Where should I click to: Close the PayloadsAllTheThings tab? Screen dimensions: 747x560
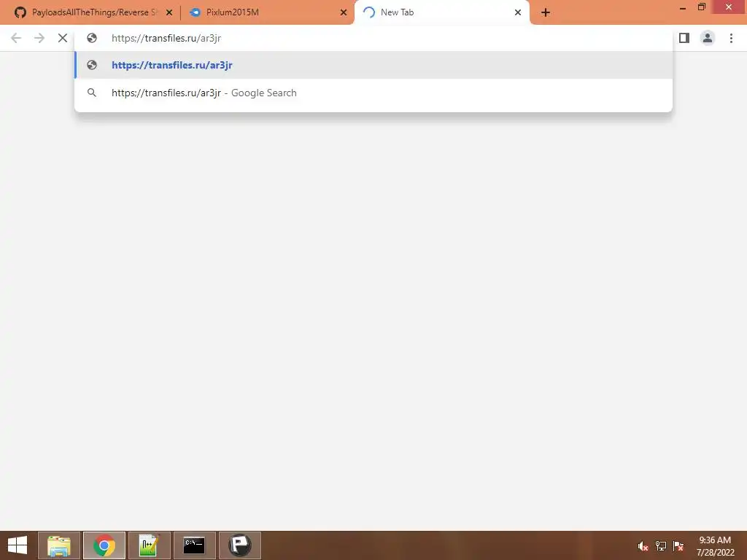(x=169, y=12)
